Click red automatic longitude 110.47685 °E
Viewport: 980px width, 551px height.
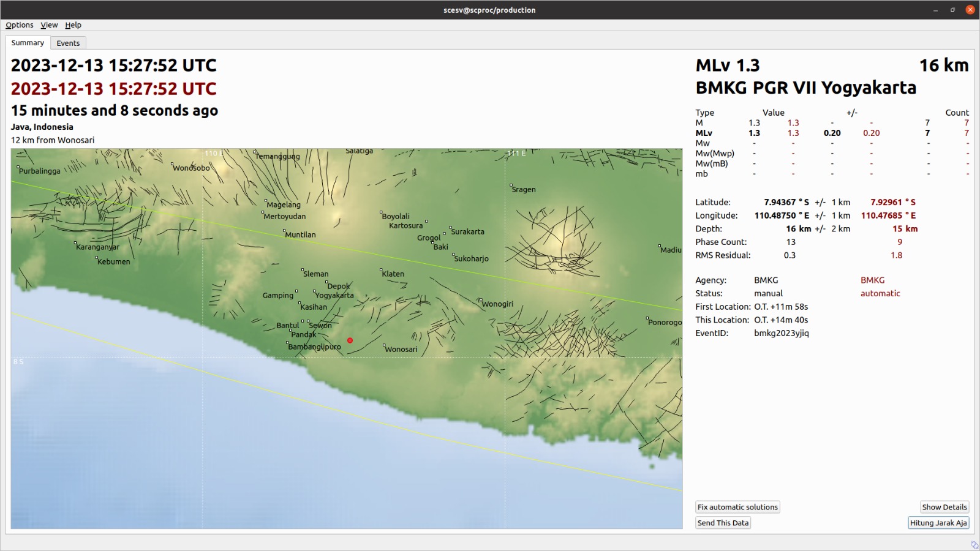click(889, 216)
